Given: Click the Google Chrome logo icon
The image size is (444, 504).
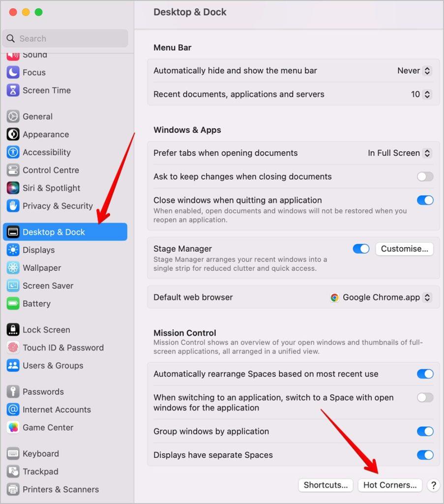Looking at the screenshot, I should point(334,298).
